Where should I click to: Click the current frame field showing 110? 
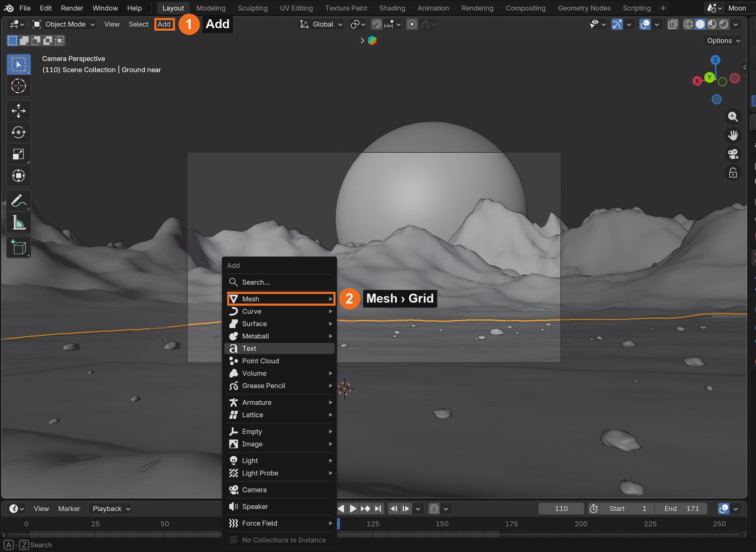(x=561, y=509)
